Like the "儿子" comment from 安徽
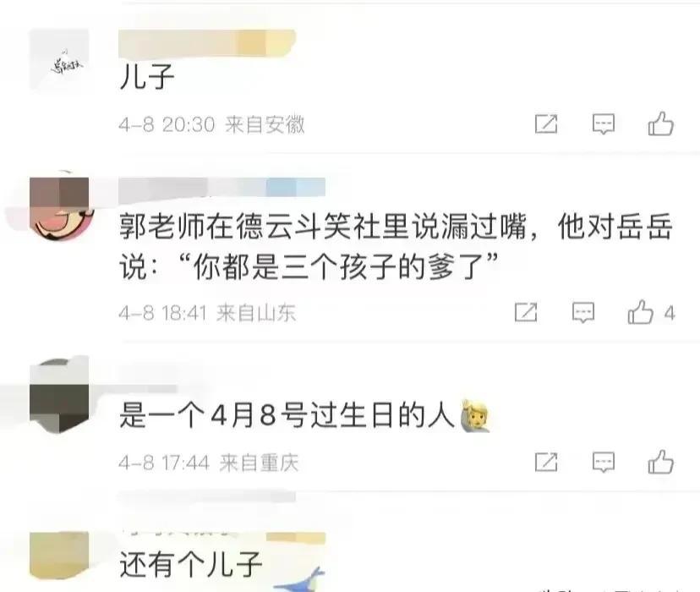700x592 pixels. point(661,123)
